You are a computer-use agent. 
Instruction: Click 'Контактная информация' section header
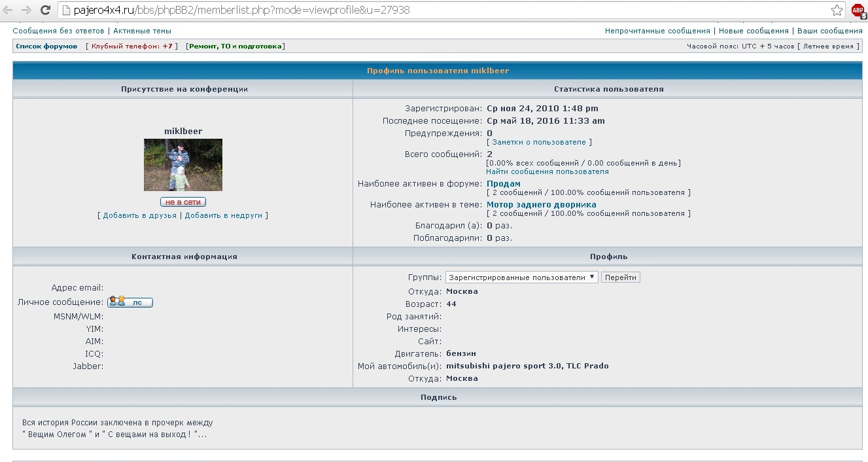184,257
